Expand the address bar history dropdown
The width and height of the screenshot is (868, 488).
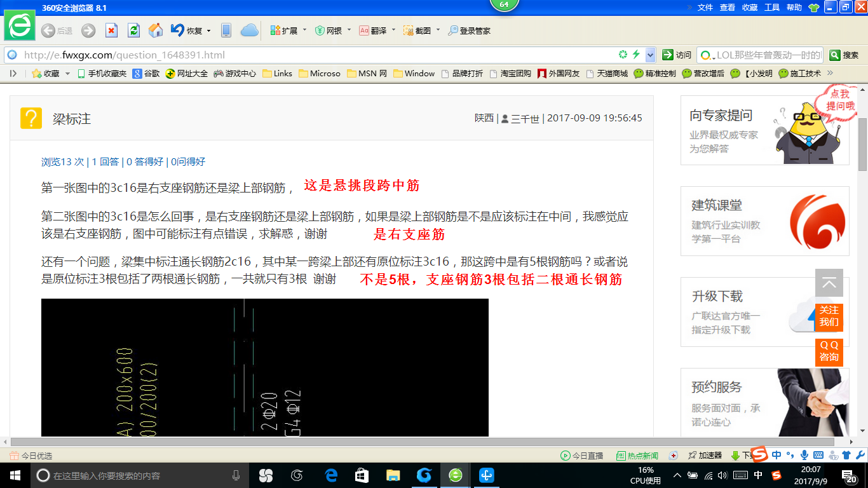click(650, 55)
